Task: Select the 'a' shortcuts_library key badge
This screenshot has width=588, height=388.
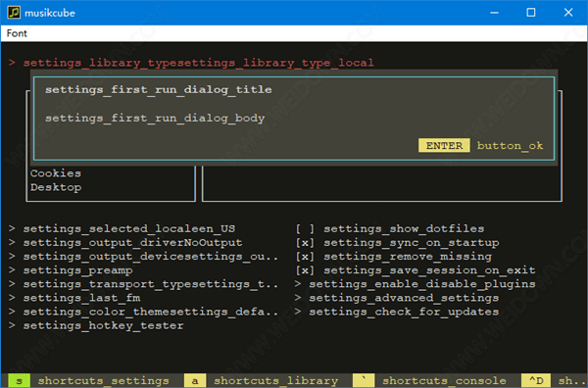Action: pos(195,380)
